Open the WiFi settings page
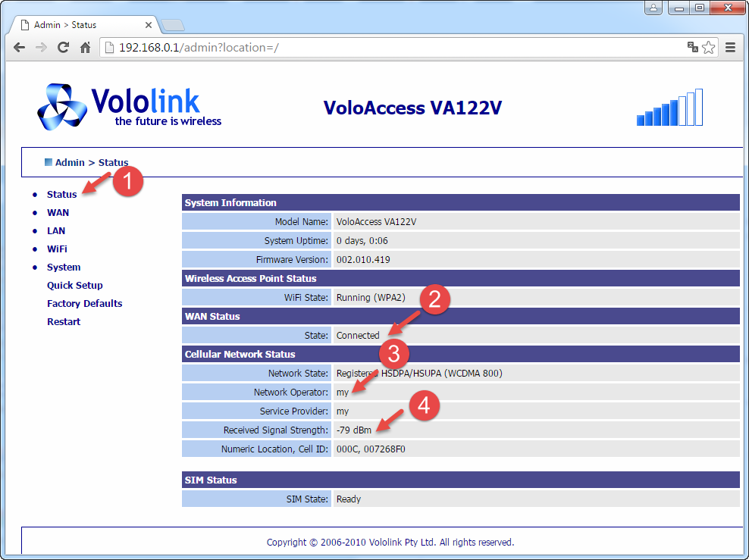The image size is (749, 560). [x=57, y=249]
